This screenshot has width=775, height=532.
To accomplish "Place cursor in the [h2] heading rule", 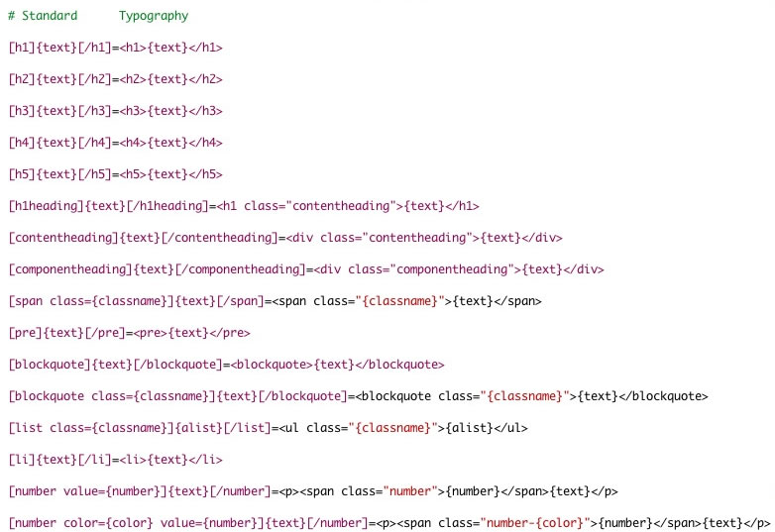I will point(115,79).
